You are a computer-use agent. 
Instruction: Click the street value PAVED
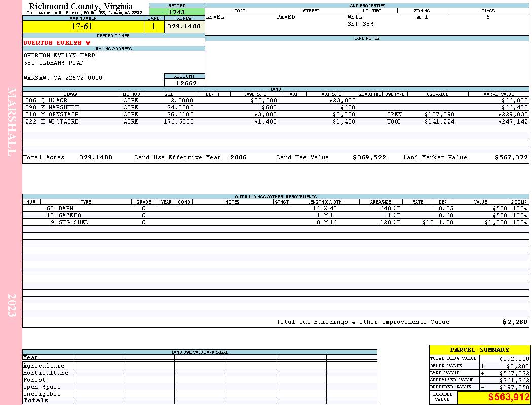click(286, 17)
